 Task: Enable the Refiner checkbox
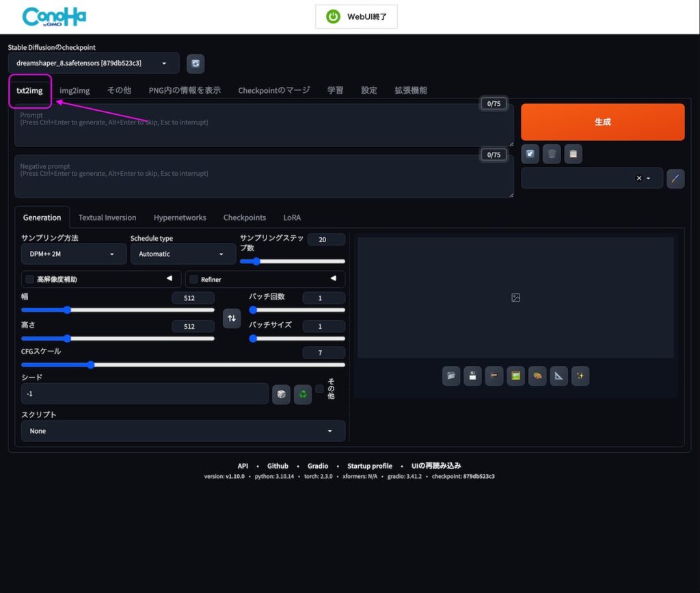tap(194, 279)
